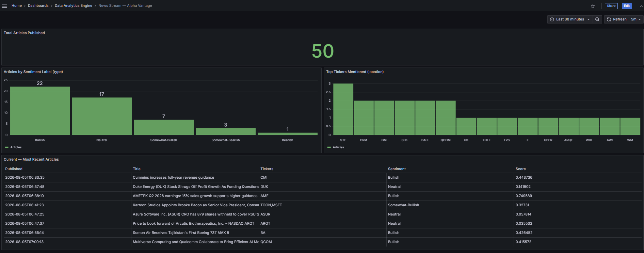Go to Home breadcrumb
The width and height of the screenshot is (644, 253).
(x=17, y=6)
